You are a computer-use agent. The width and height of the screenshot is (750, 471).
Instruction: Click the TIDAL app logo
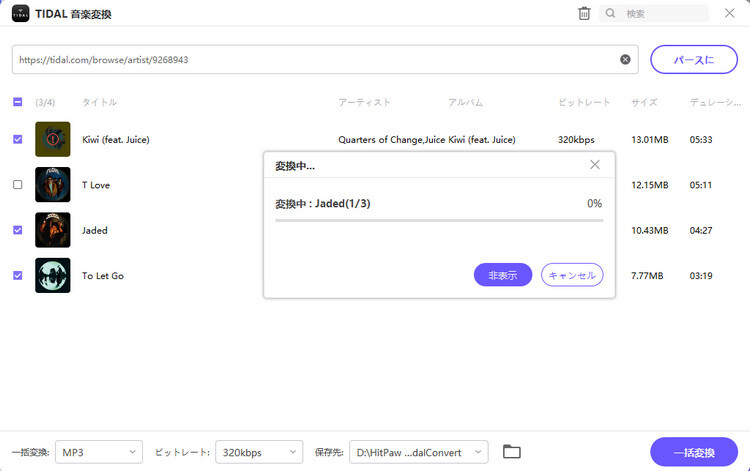click(x=20, y=13)
